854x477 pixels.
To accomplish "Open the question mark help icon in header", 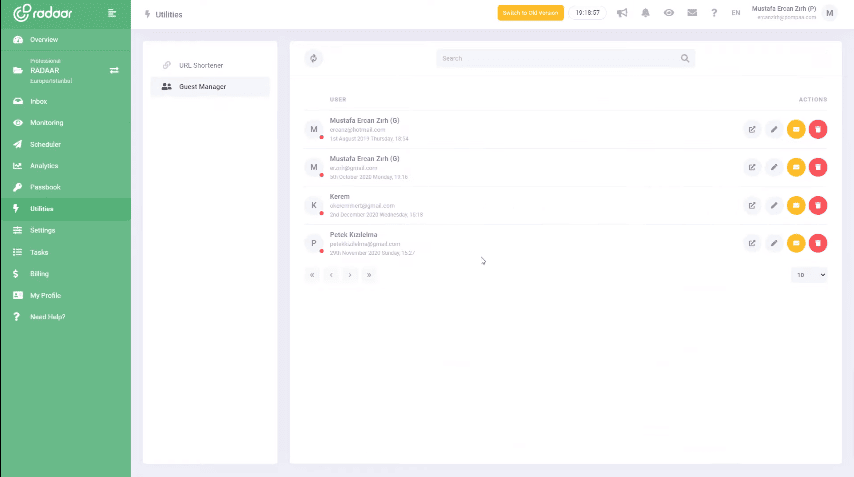I will (x=714, y=13).
